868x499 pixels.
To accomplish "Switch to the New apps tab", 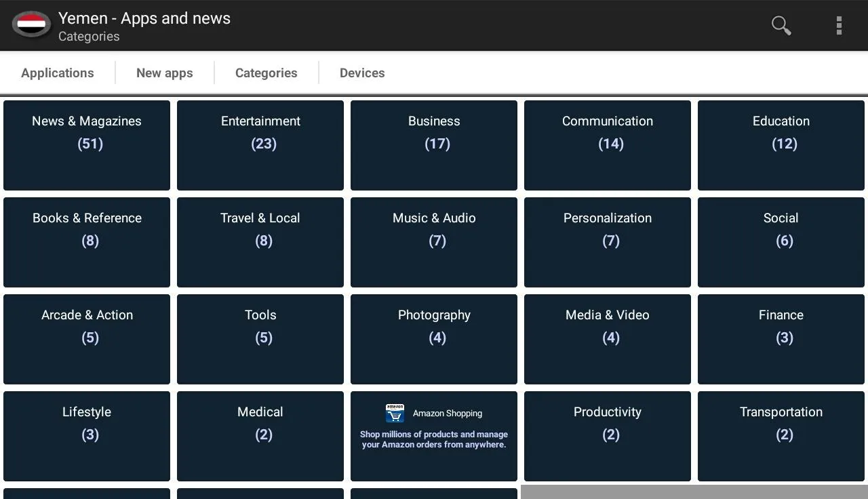I will click(x=165, y=73).
